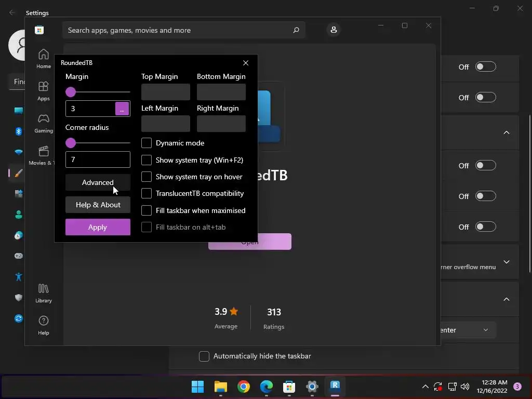Open Settings gear from taskbar
532x399 pixels.
pos(312,387)
